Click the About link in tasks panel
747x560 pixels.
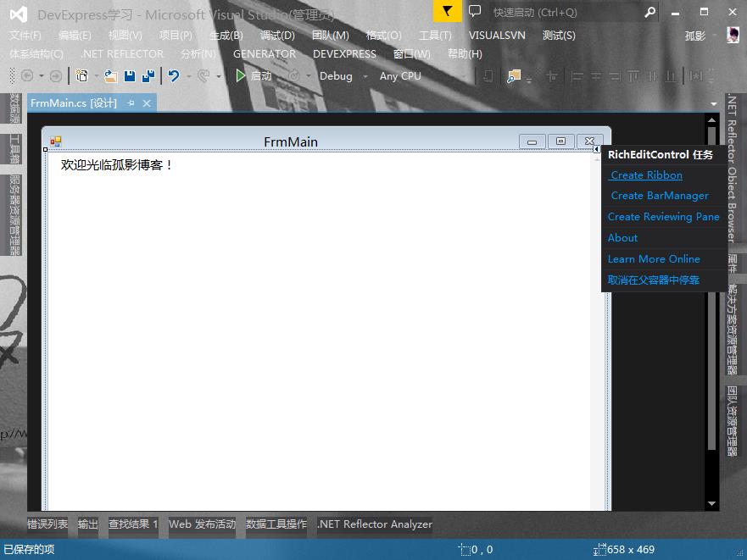(622, 237)
